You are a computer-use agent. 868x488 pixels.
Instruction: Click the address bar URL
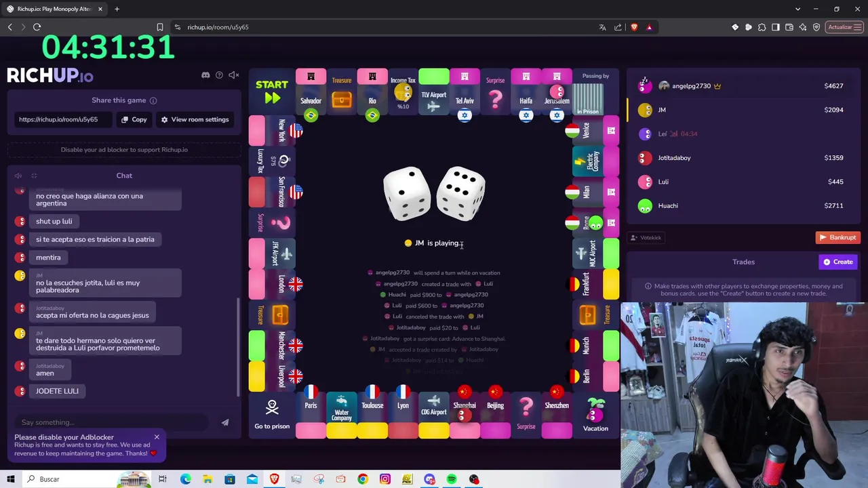[218, 27]
